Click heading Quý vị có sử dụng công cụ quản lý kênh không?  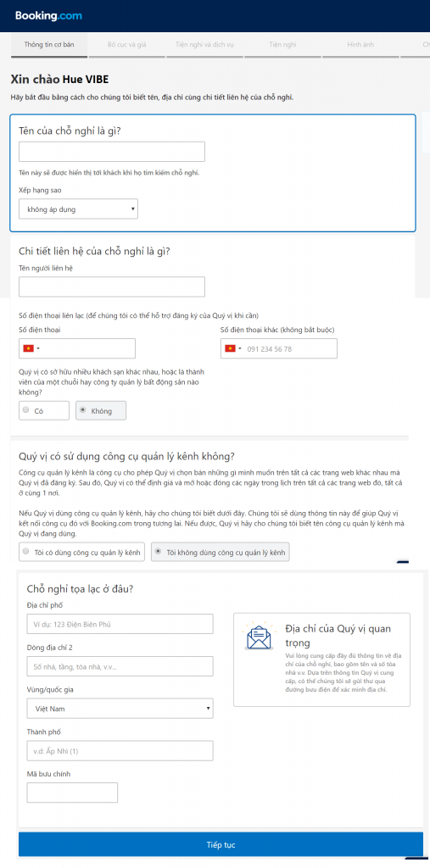127,456
